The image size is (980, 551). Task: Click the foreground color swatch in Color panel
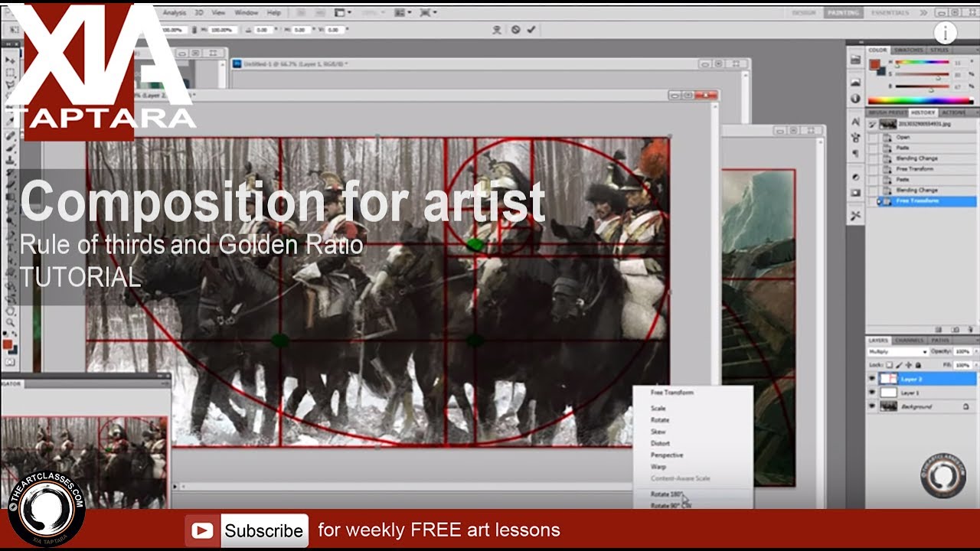click(x=874, y=64)
